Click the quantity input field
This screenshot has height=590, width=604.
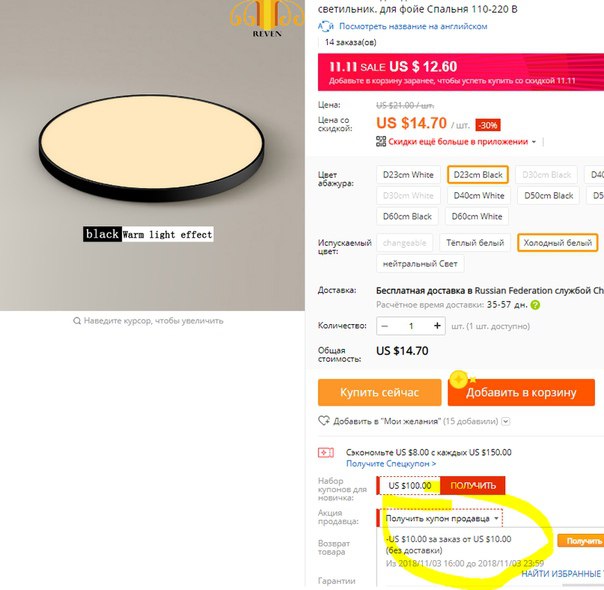411,326
